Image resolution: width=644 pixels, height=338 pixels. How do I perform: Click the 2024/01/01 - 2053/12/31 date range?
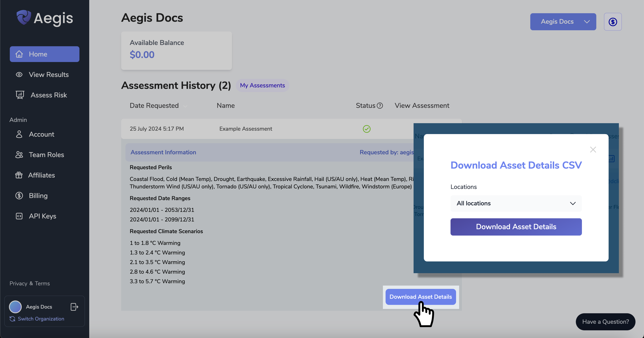coord(162,210)
